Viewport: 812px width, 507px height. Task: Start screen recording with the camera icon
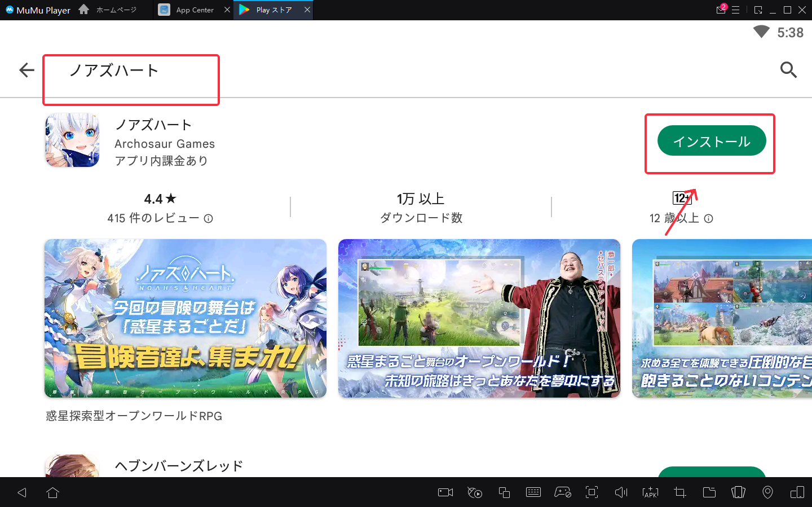[x=445, y=492]
